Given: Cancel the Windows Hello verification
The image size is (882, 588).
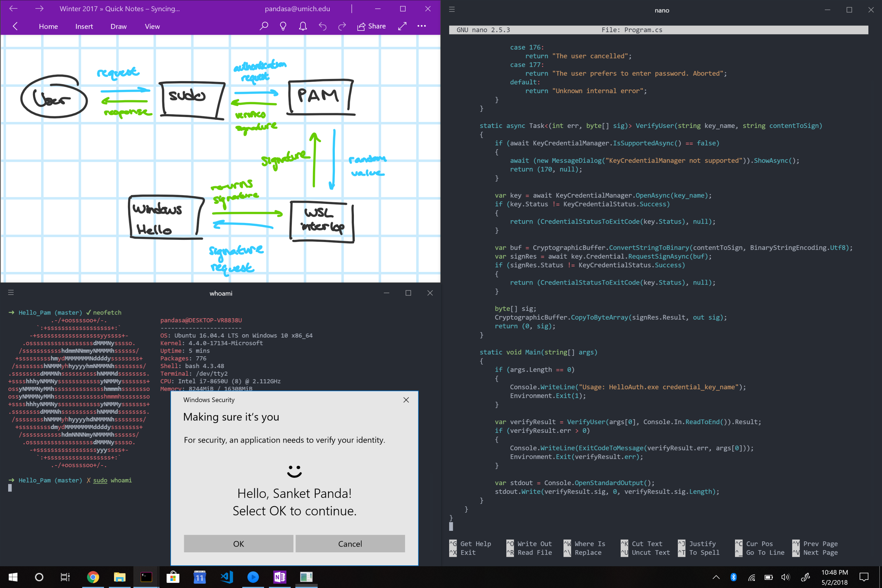Looking at the screenshot, I should [350, 543].
